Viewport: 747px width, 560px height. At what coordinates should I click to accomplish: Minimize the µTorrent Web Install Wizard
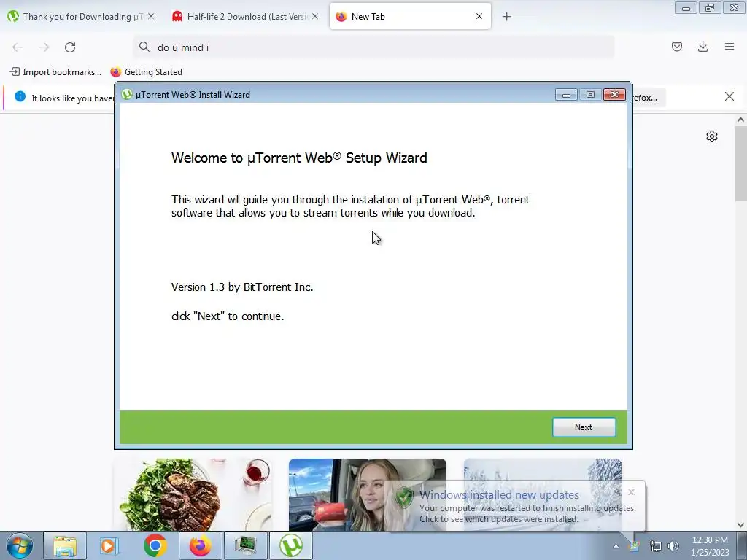click(x=566, y=94)
